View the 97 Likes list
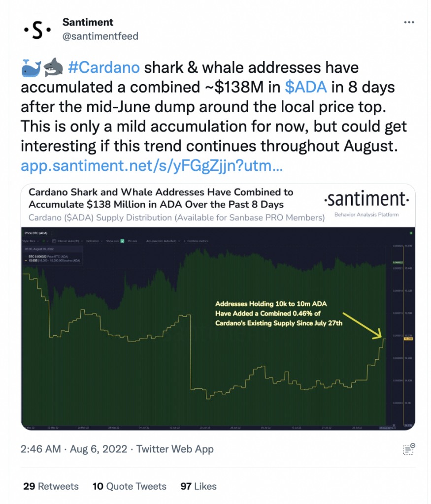The image size is (431, 504). 199,486
